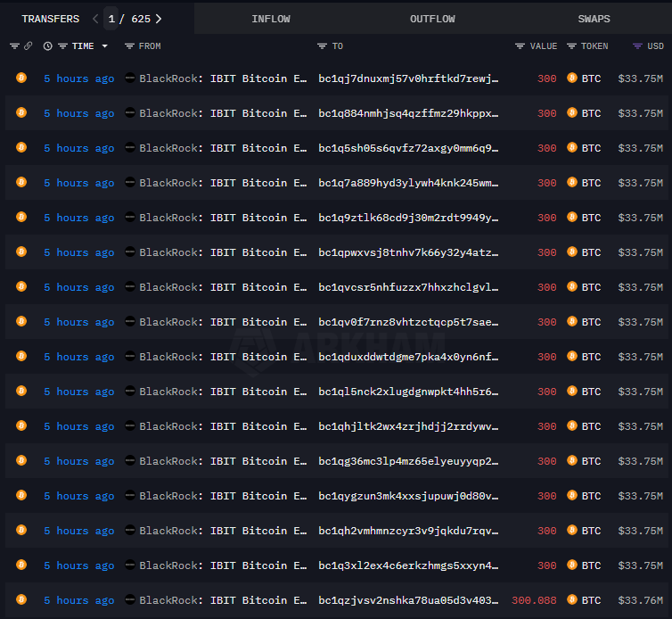Click BTC token icon in bc1qzjvsv2nshk row
Screen dimensions: 672x619
[571, 599]
